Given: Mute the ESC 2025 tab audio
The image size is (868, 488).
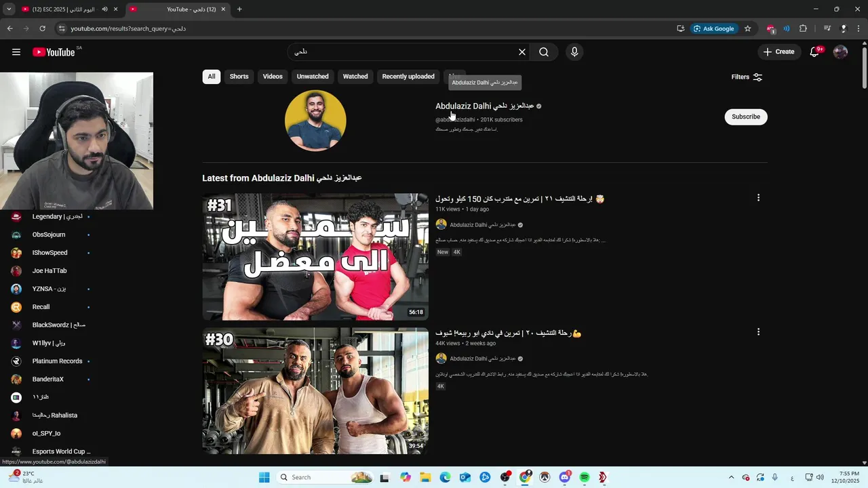Looking at the screenshot, I should click(x=104, y=9).
